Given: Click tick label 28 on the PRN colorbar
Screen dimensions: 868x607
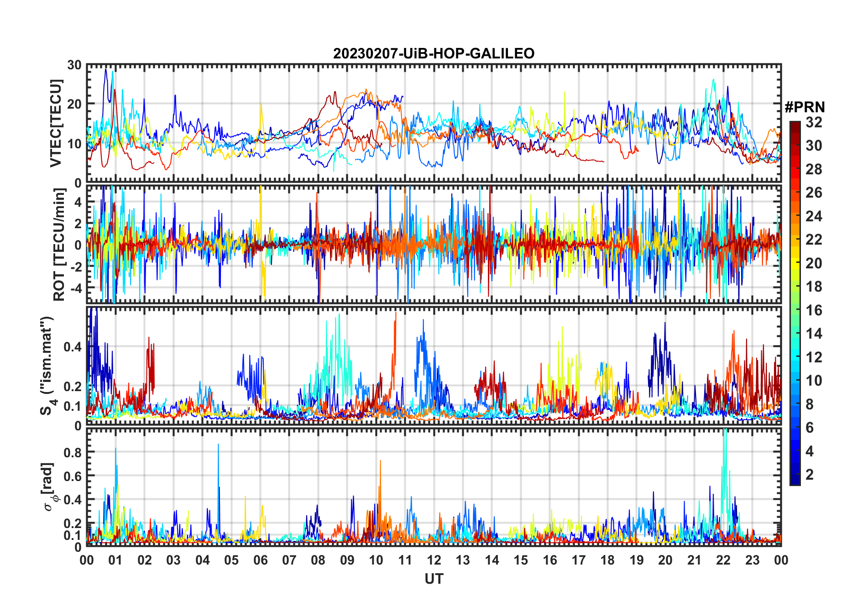Looking at the screenshot, I should click(814, 169).
